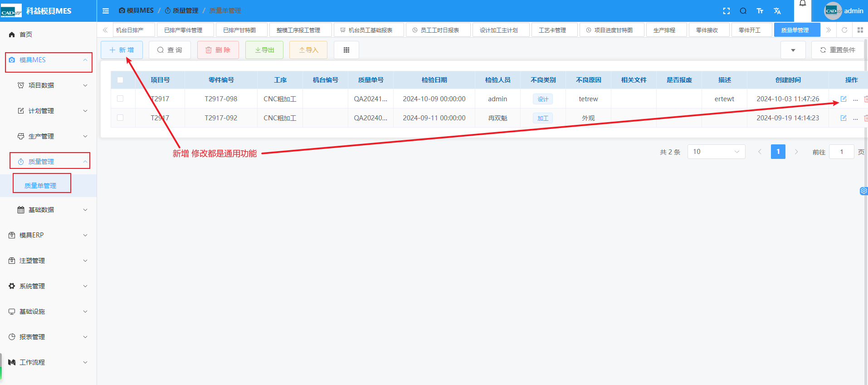This screenshot has width=868, height=385.
Task: Go to next page arrow
Action: [x=796, y=152]
